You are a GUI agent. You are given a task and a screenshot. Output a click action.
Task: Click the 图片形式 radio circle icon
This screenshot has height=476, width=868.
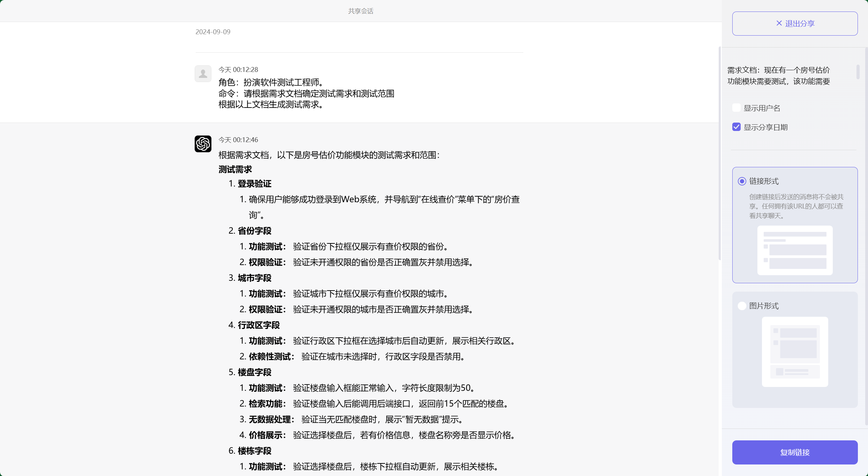(742, 306)
